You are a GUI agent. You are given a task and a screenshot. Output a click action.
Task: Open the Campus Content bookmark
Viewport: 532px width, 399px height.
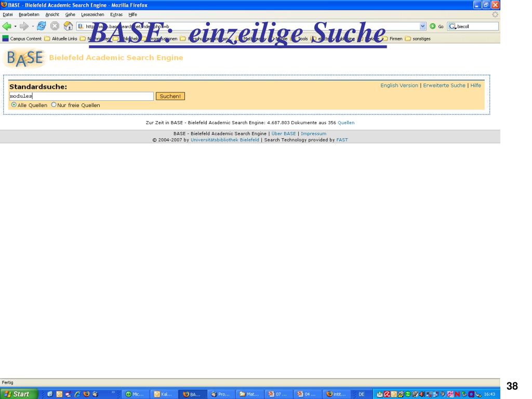[x=22, y=38]
